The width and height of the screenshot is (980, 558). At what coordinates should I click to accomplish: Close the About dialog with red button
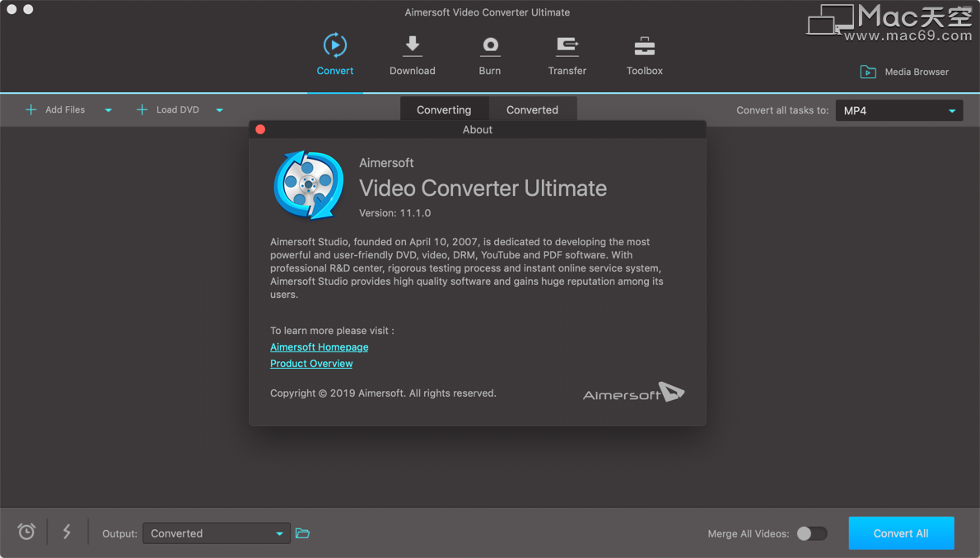point(260,129)
